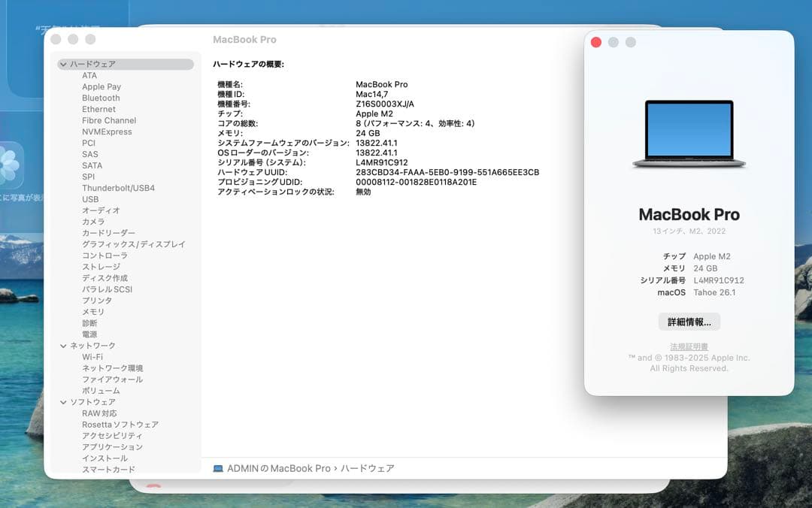Select NVMExpress in the sidebar
This screenshot has width=812, height=508.
[108, 132]
